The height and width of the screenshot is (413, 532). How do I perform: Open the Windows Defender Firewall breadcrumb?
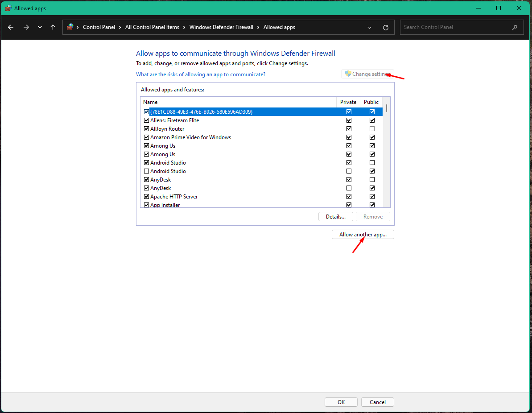(x=221, y=27)
